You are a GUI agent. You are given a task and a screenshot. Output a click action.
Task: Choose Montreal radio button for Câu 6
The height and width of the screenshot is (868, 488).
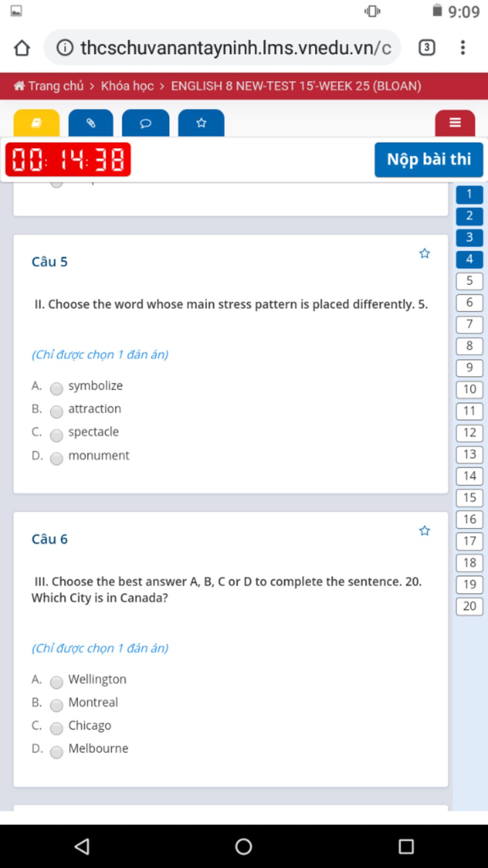(56, 705)
